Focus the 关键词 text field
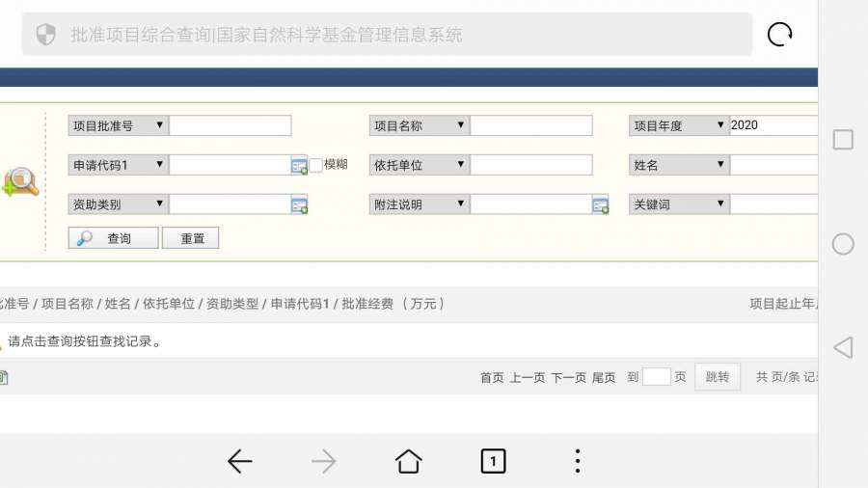Screen dimensions: 868x488 point(773,204)
